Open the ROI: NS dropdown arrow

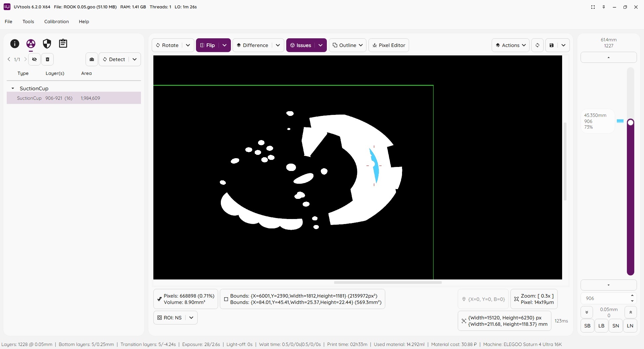[x=191, y=318]
